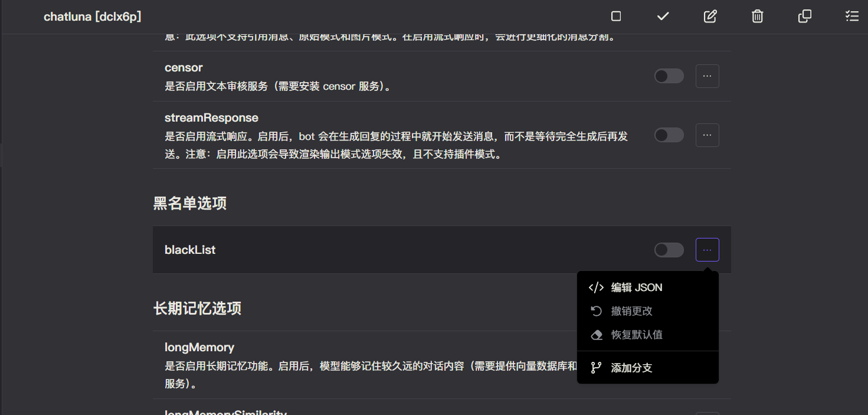
Task: Enable the blackList toggle
Action: point(669,250)
